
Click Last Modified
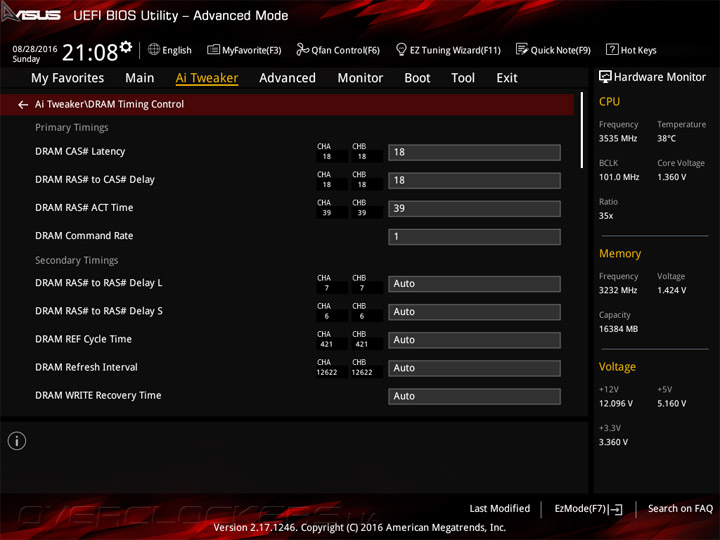[x=500, y=508]
